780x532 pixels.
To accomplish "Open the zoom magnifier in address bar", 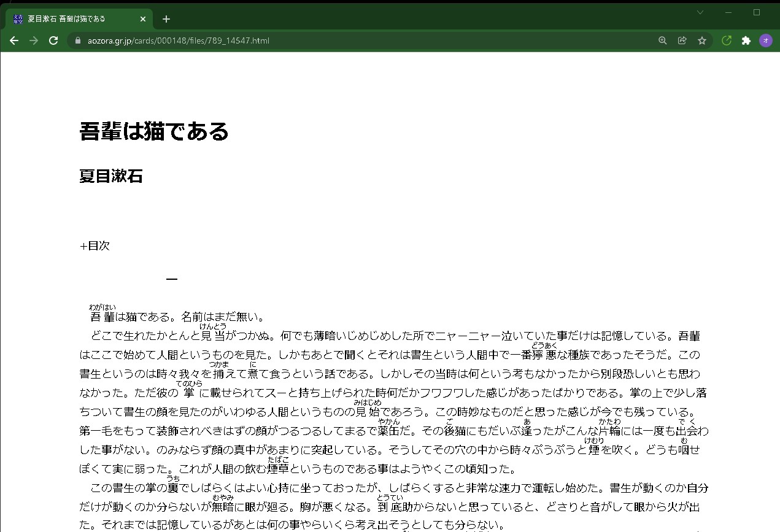I will point(662,40).
